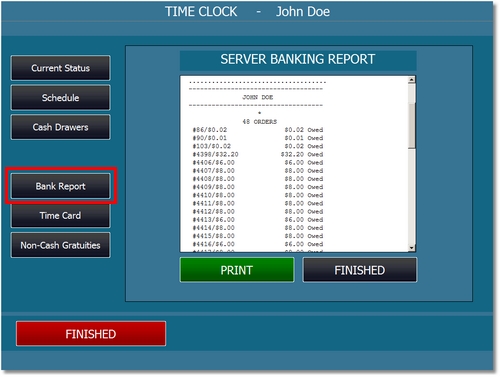Image resolution: width=500 pixels, height=377 pixels.
Task: Click the dark FINISHED button beside PRINT
Action: (x=360, y=270)
